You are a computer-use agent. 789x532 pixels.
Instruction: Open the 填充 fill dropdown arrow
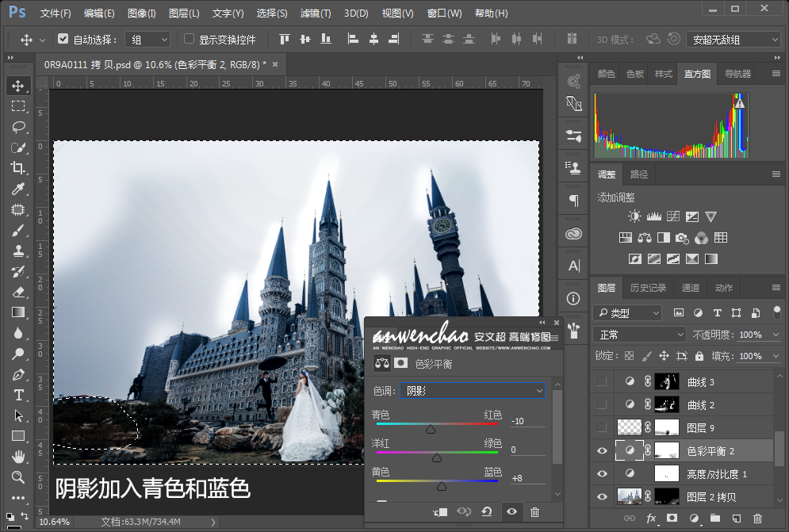point(776,356)
